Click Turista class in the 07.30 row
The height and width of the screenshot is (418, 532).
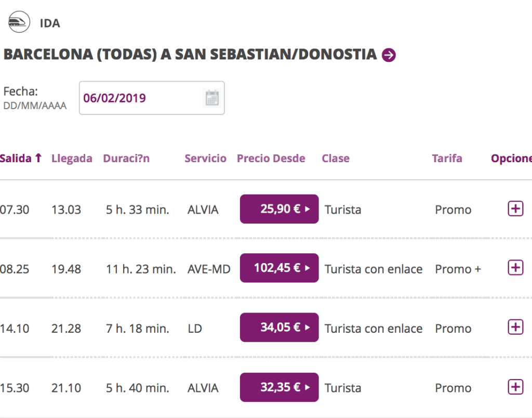tap(343, 210)
